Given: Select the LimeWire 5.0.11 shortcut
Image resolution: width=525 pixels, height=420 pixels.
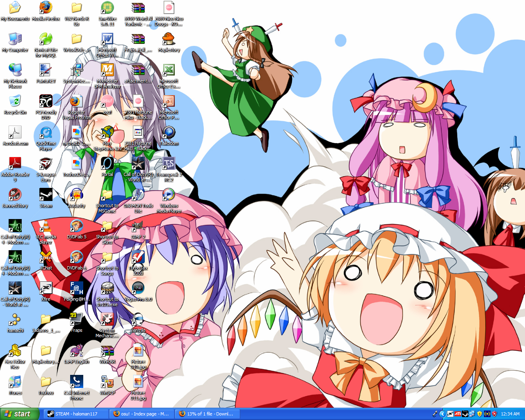Looking at the screenshot, I should click(107, 8).
